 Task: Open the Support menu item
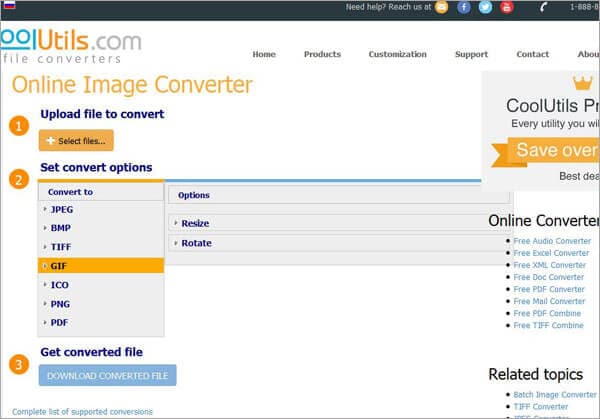[x=471, y=54]
